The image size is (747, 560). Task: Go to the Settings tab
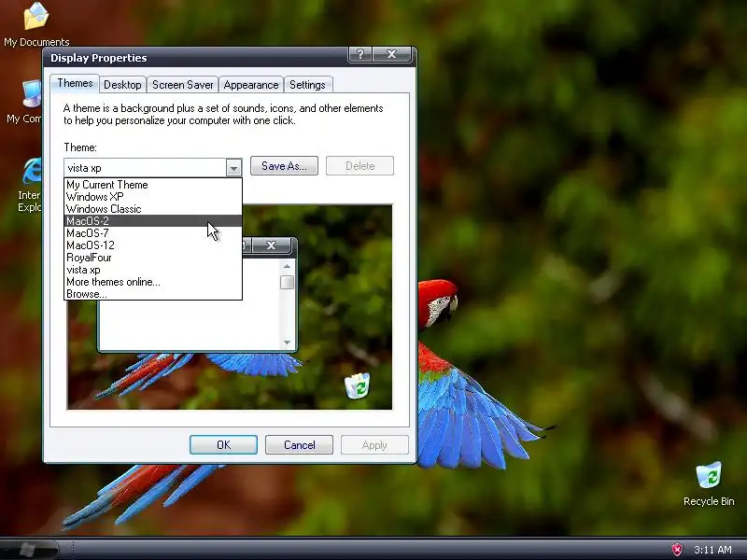(x=307, y=85)
